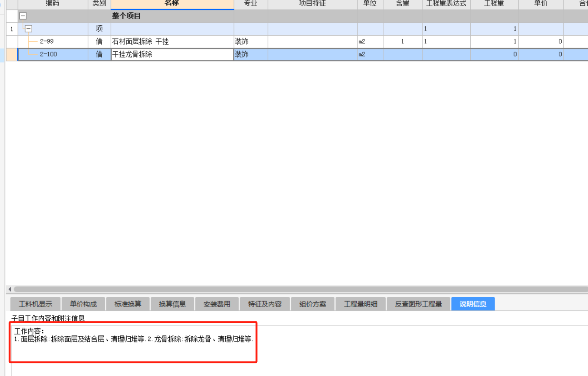Click the 含量 column header
Screen dimensions: 588x376
coord(403,4)
